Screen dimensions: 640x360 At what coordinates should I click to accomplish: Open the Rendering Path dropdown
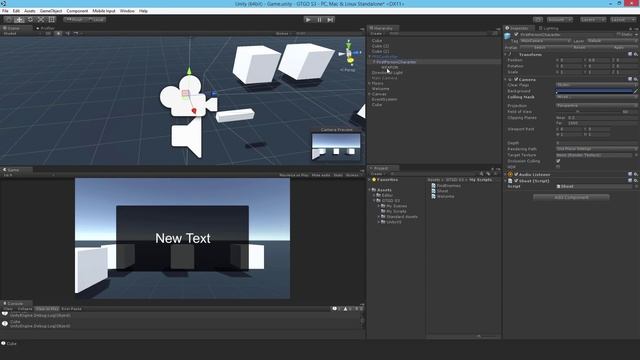pyautogui.click(x=596, y=149)
